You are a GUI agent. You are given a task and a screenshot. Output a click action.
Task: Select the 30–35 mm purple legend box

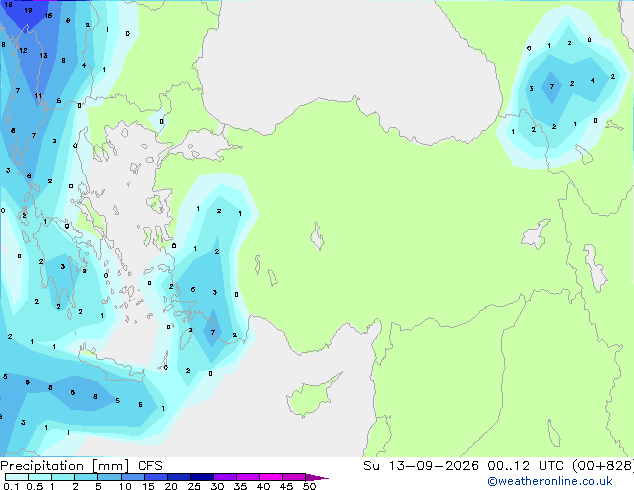point(225,477)
